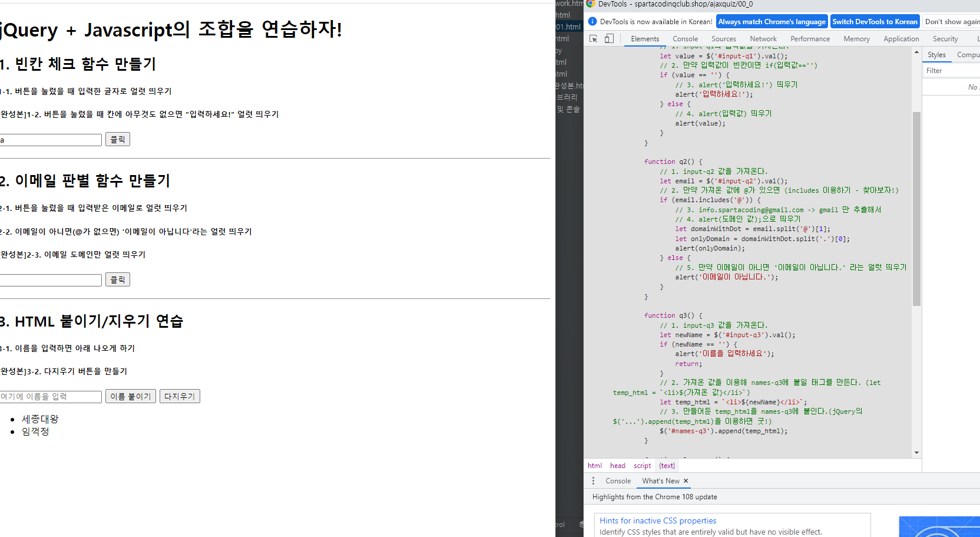
Task: Focus the input containing letter a
Action: tap(51, 140)
